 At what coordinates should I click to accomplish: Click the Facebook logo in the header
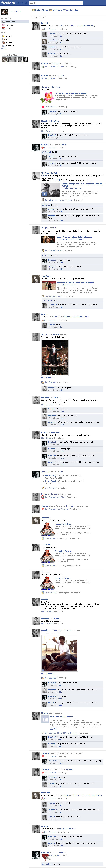(8, 3)
